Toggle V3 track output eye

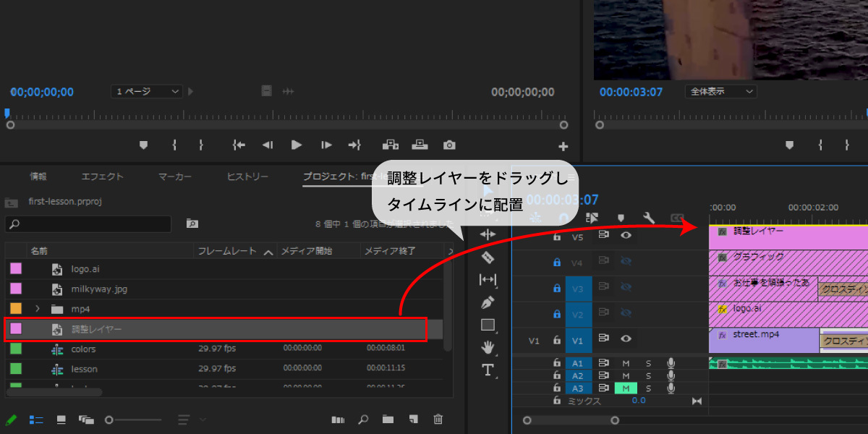pyautogui.click(x=626, y=288)
